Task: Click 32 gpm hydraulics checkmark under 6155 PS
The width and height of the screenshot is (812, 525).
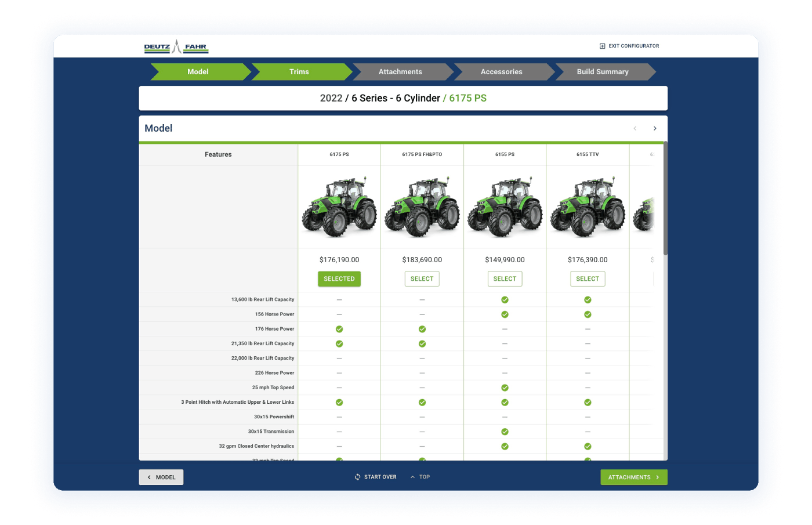Action: point(505,447)
